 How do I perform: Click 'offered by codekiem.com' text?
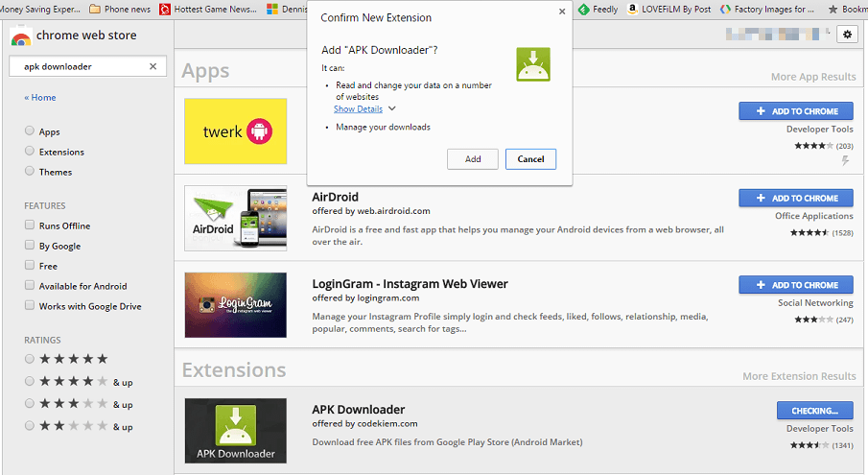[x=364, y=424]
